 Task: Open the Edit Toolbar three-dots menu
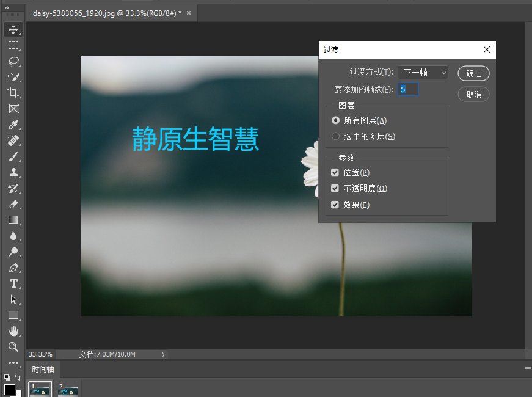pos(13,363)
